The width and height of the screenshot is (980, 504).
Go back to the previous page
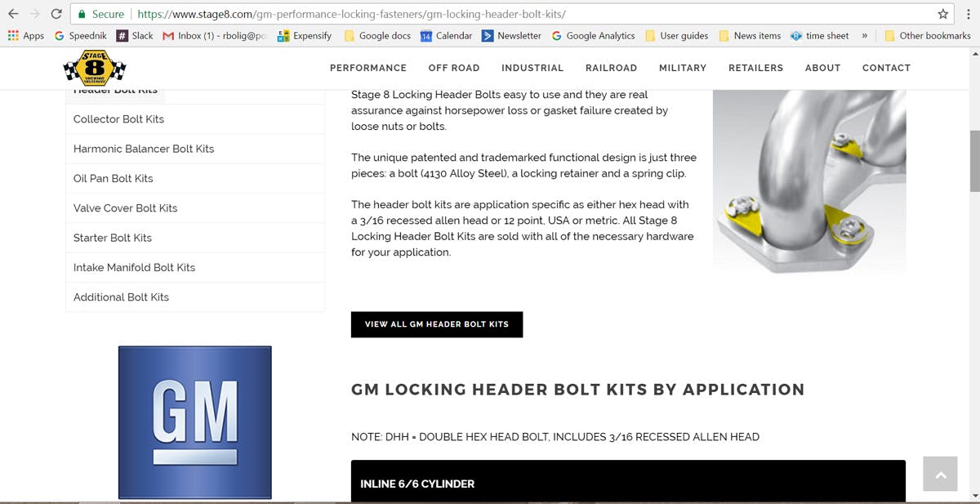point(13,14)
